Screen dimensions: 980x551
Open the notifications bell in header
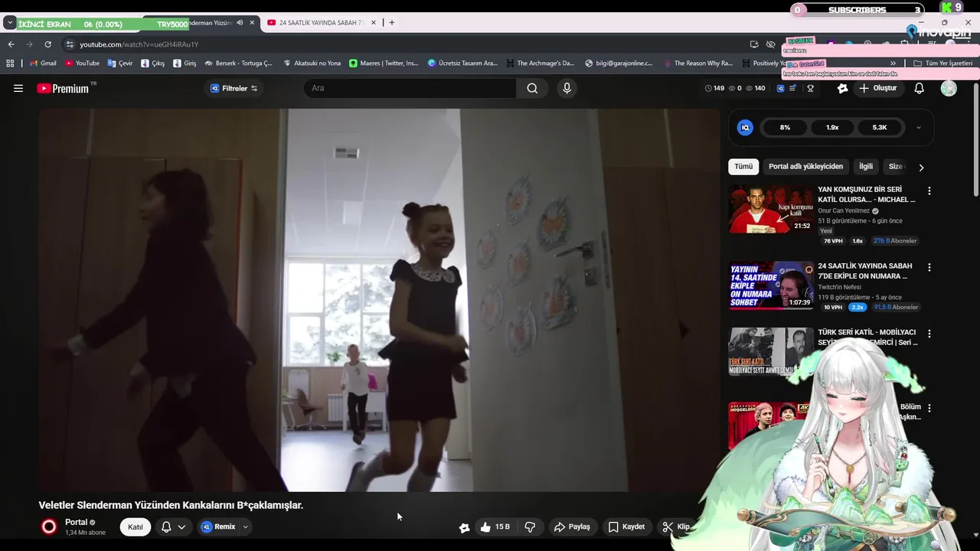pyautogui.click(x=920, y=88)
